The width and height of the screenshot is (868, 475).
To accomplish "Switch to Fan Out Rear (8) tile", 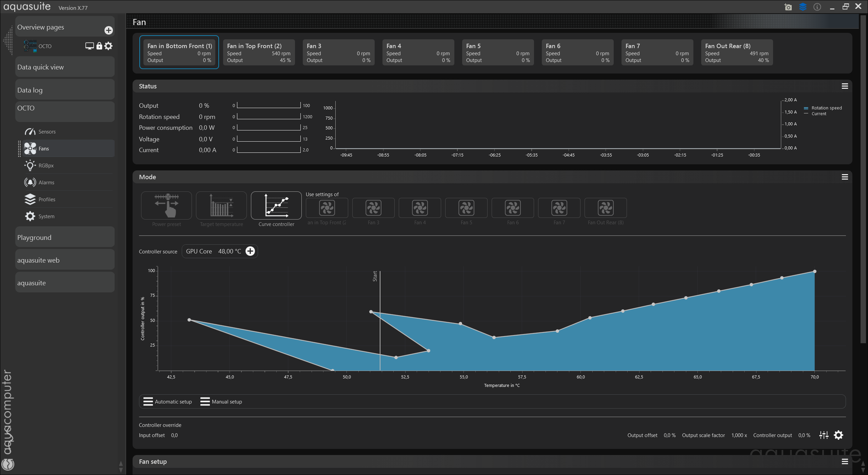I will click(736, 53).
